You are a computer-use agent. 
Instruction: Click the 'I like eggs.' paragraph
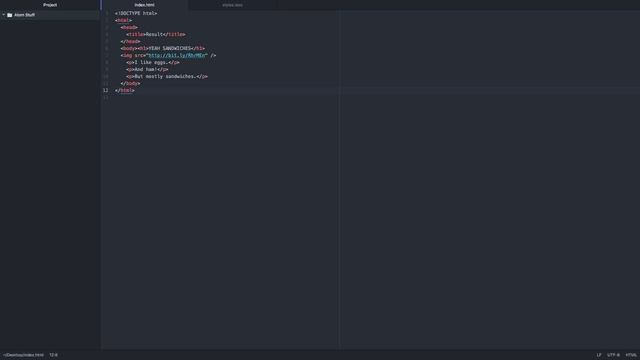(153, 62)
